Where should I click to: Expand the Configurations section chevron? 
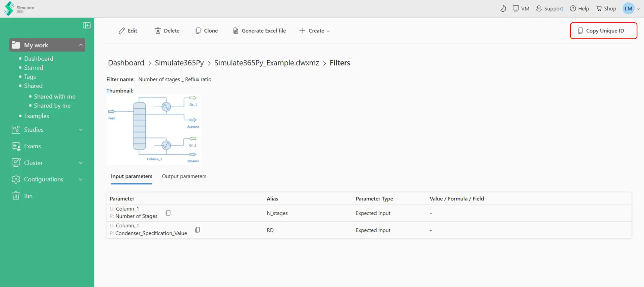[x=81, y=179]
